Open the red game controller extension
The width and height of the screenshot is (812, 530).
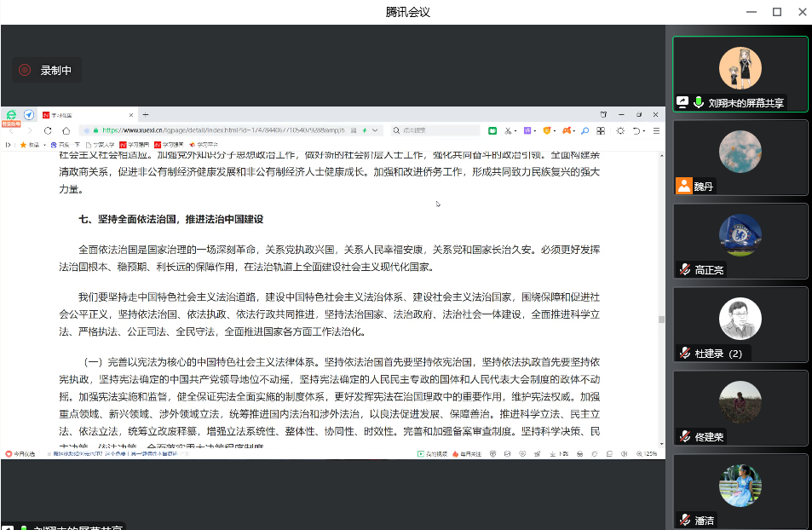(x=567, y=130)
